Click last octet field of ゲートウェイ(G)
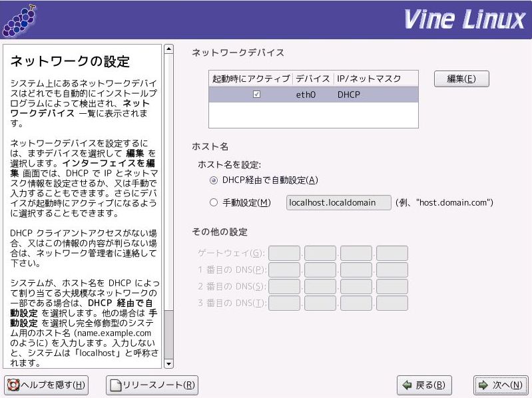 [x=392, y=253]
